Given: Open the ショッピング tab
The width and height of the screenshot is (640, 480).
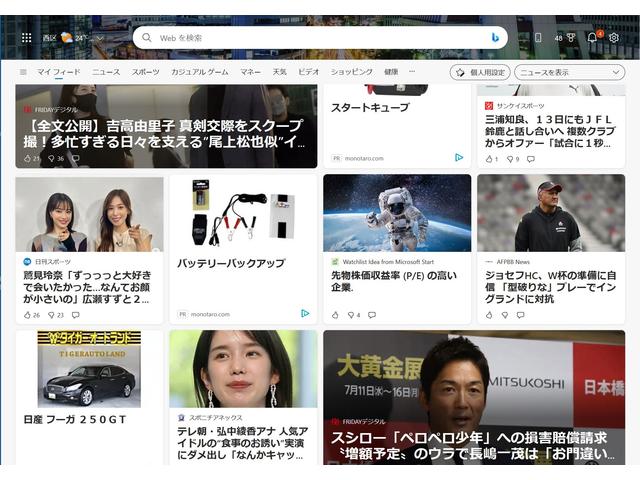Looking at the screenshot, I should point(351,72).
